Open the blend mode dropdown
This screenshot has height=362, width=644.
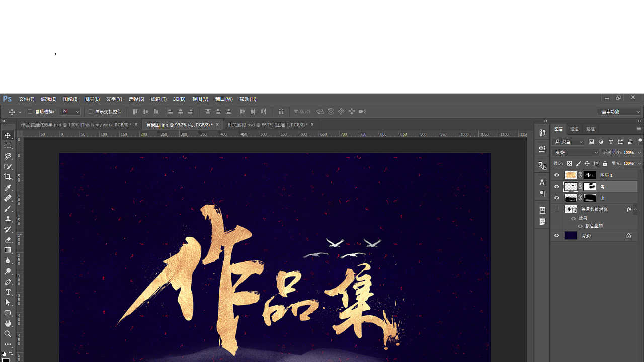576,153
